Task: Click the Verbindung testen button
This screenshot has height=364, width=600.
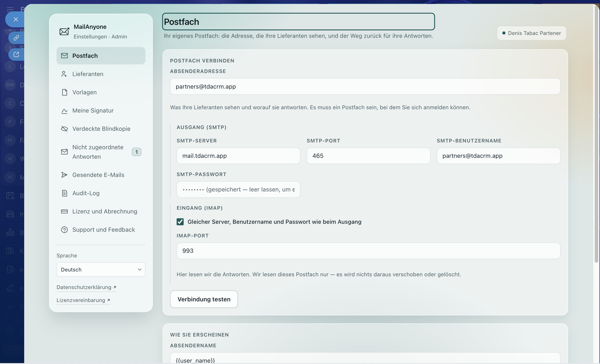Action: [204, 299]
